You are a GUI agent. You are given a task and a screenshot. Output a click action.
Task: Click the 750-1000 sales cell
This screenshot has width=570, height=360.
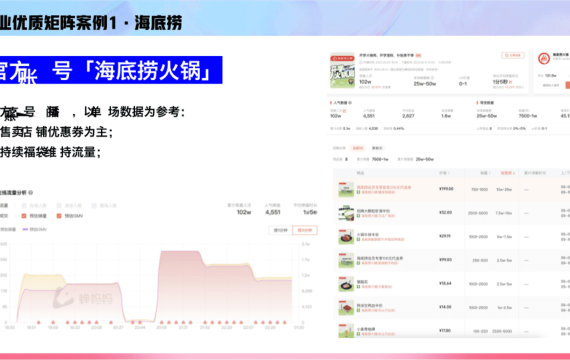[479, 190]
